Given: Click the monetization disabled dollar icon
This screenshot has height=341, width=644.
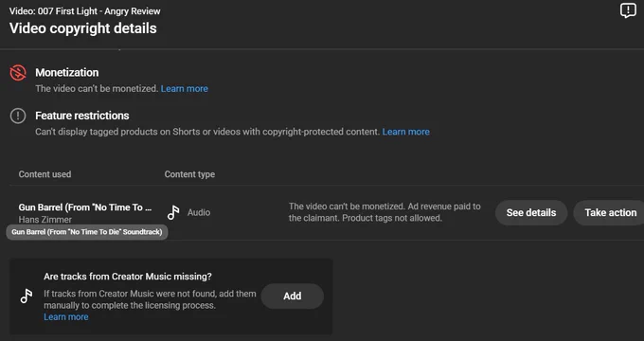Looking at the screenshot, I should [x=18, y=73].
